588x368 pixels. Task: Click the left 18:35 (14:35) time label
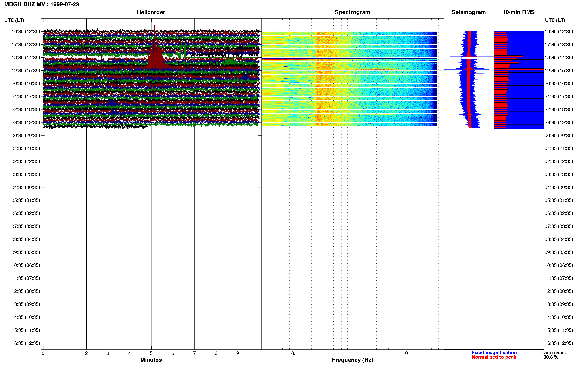click(26, 57)
